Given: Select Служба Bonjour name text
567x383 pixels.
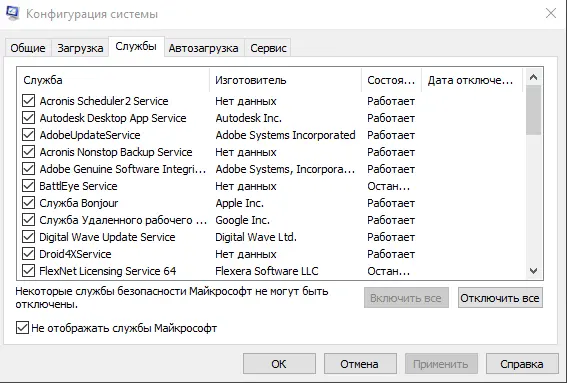Looking at the screenshot, I should click(x=79, y=203).
